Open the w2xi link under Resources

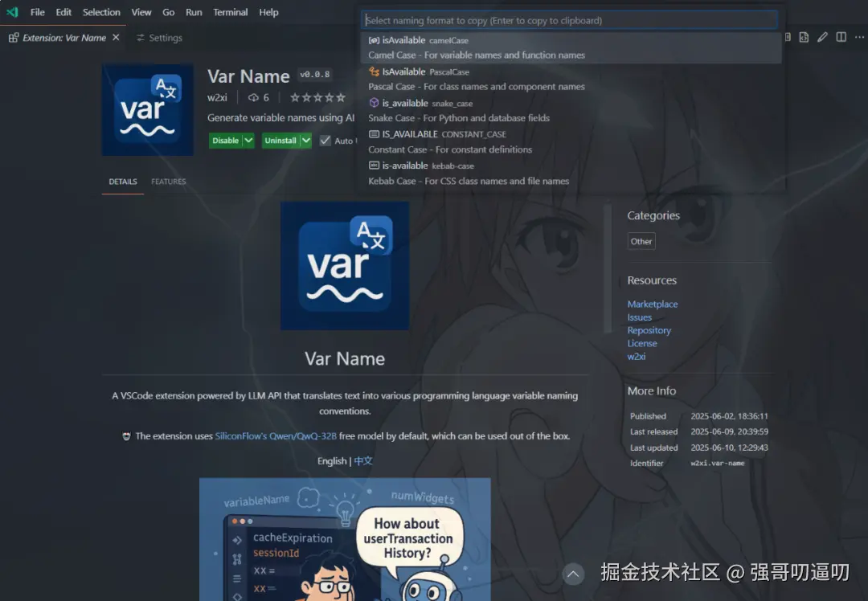coord(636,357)
